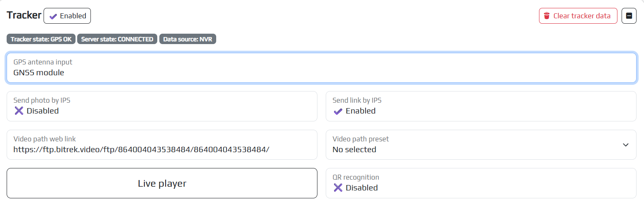The image size is (644, 205).
Task: Turn on QR recognition
Action: 481,183
